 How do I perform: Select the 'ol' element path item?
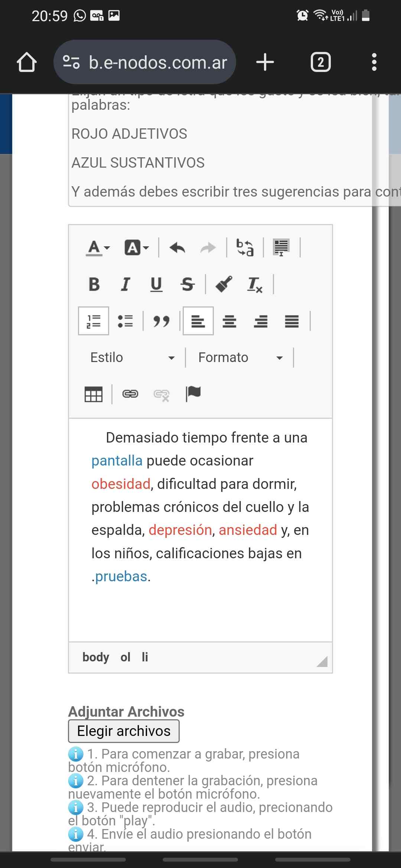coord(125,657)
